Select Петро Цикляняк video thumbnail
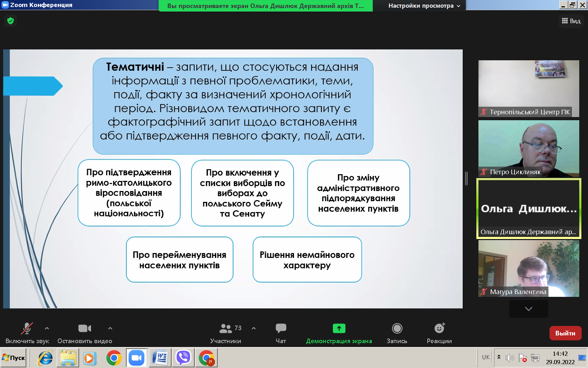Image resolution: width=588 pixels, height=368 pixels. click(528, 149)
